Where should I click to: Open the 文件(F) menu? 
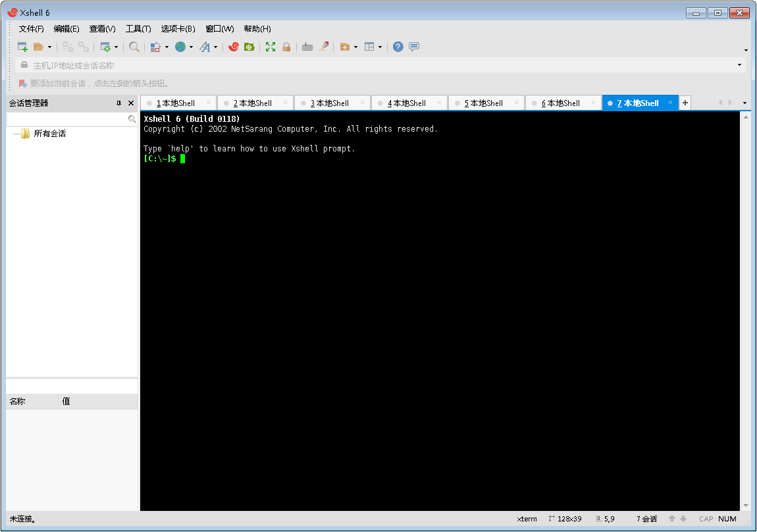[x=32, y=29]
